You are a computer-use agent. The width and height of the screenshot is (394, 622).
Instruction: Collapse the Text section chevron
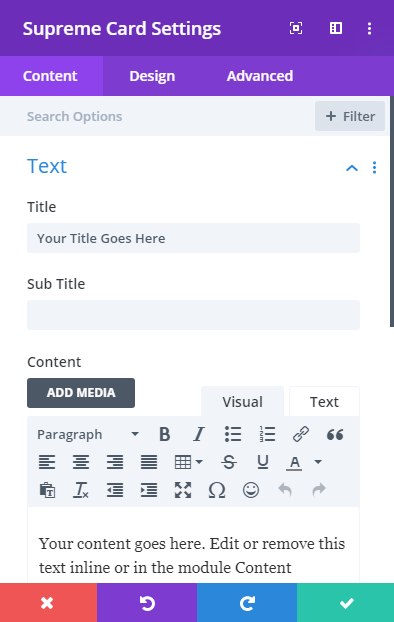click(x=352, y=168)
